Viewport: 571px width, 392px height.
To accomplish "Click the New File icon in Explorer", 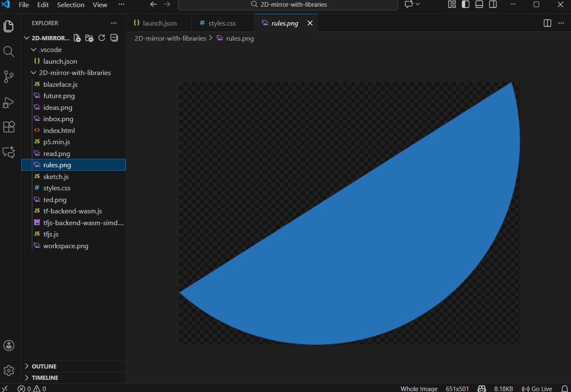I will (77, 38).
